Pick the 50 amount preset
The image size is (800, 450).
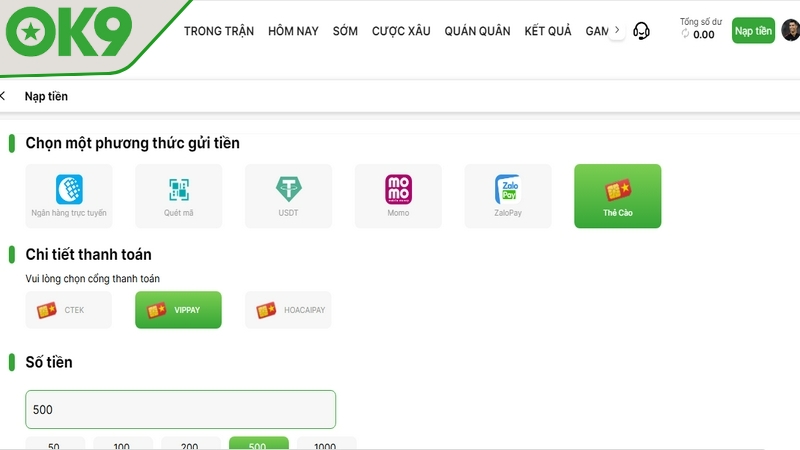[55, 443]
